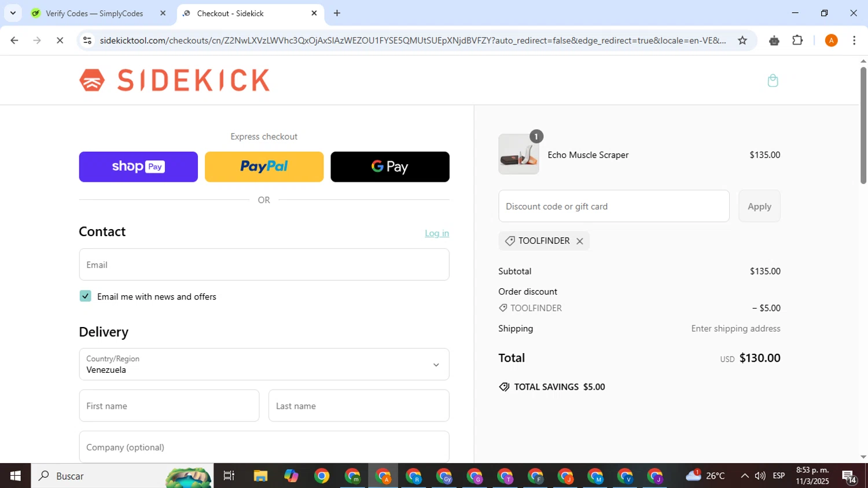Viewport: 868px width, 488px height.
Task: Focus the First name field
Action: click(x=169, y=406)
